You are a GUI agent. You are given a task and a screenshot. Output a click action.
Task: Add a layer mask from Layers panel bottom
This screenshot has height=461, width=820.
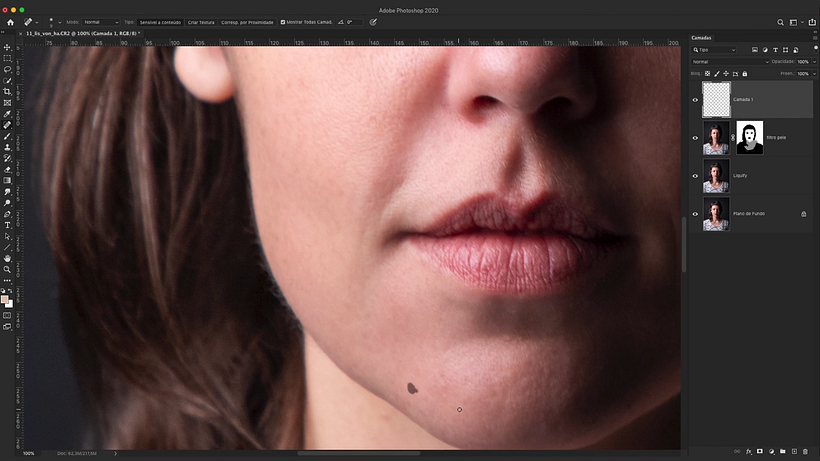pyautogui.click(x=760, y=452)
